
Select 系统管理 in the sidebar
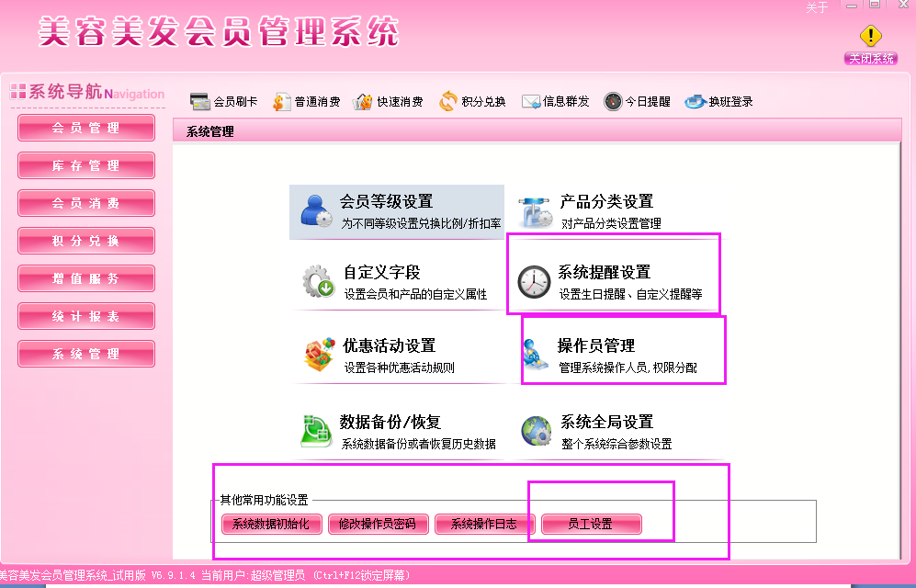tap(86, 354)
